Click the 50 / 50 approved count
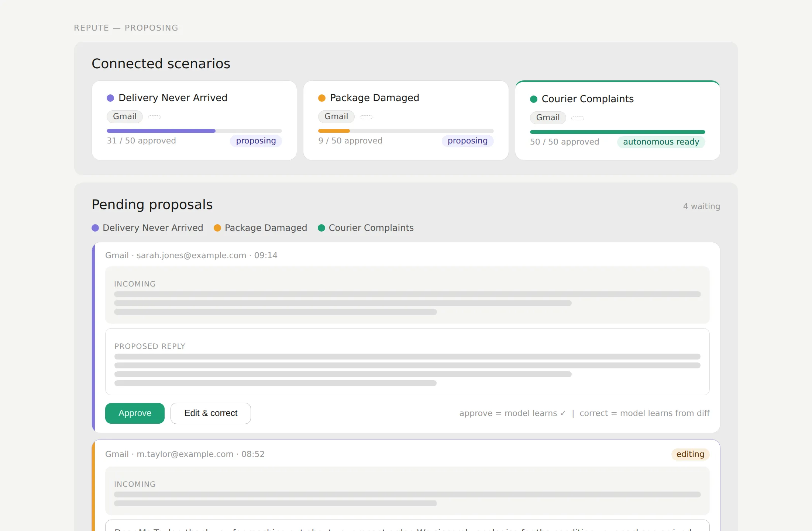Image resolution: width=812 pixels, height=531 pixels. pos(564,142)
